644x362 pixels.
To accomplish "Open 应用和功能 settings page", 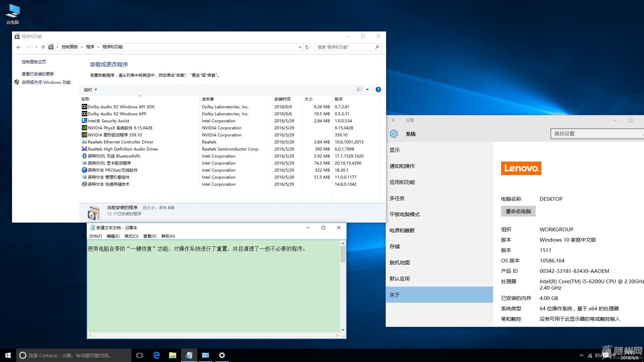I will pyautogui.click(x=439, y=182).
